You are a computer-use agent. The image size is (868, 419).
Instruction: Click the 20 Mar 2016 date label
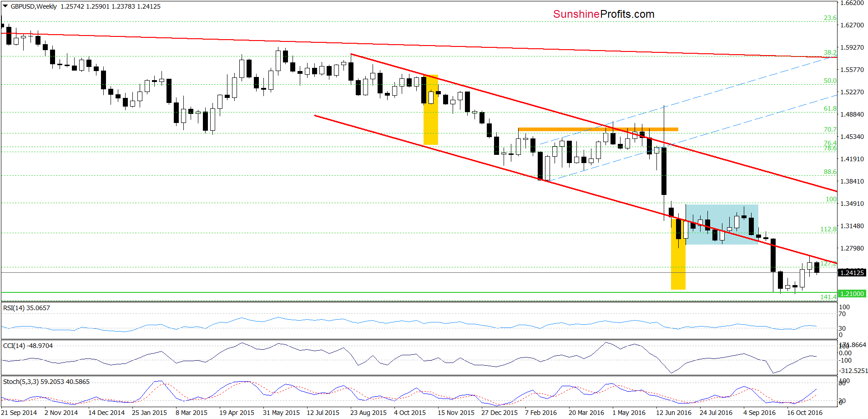[586, 413]
